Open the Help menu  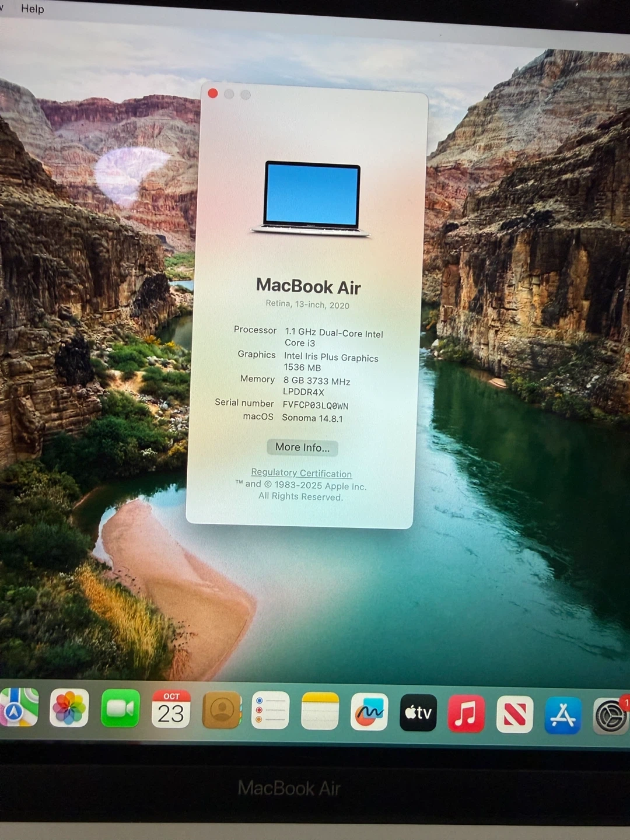point(33,9)
